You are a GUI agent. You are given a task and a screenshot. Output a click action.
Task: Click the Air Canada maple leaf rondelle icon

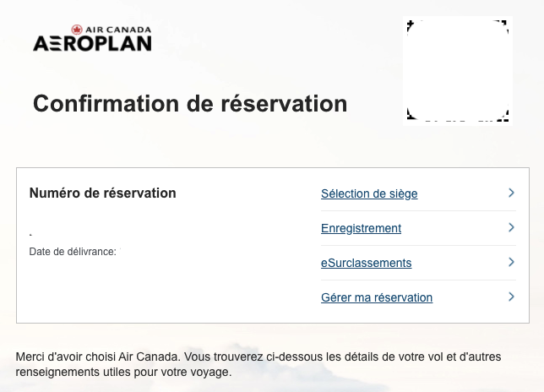(x=78, y=30)
